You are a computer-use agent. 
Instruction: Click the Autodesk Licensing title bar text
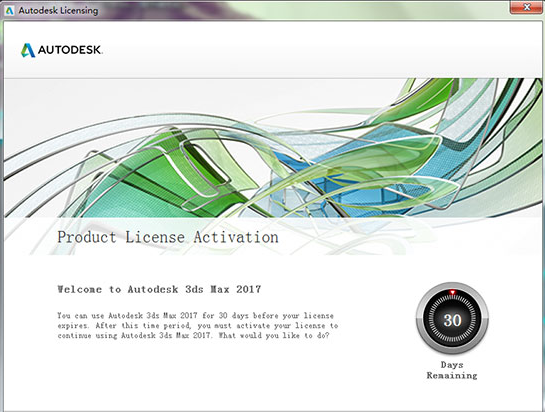click(x=58, y=10)
